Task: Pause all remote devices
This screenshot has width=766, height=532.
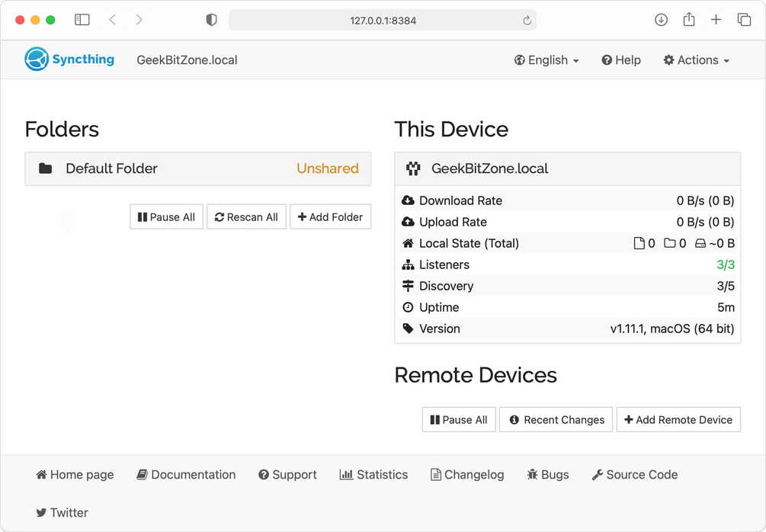Action: tap(459, 420)
